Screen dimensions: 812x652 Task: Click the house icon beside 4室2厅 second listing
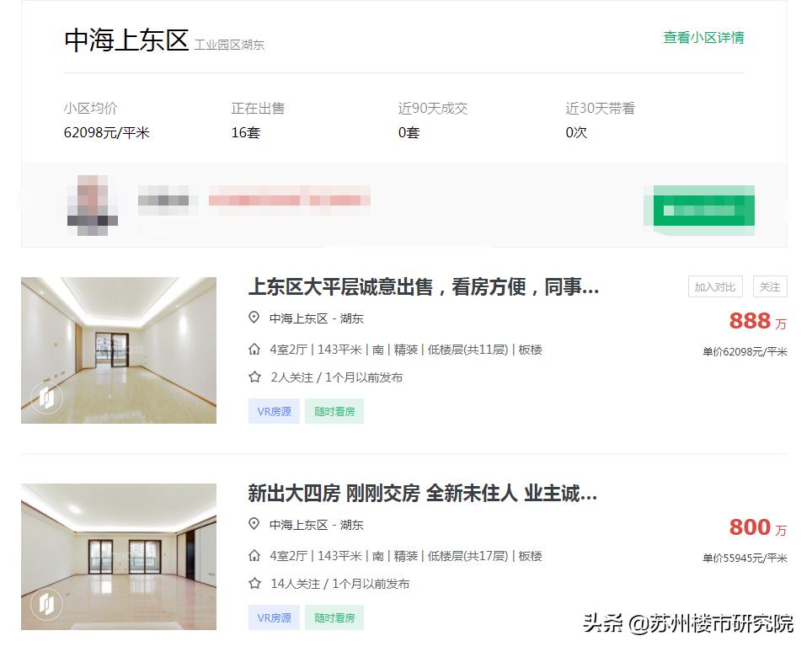(x=254, y=555)
